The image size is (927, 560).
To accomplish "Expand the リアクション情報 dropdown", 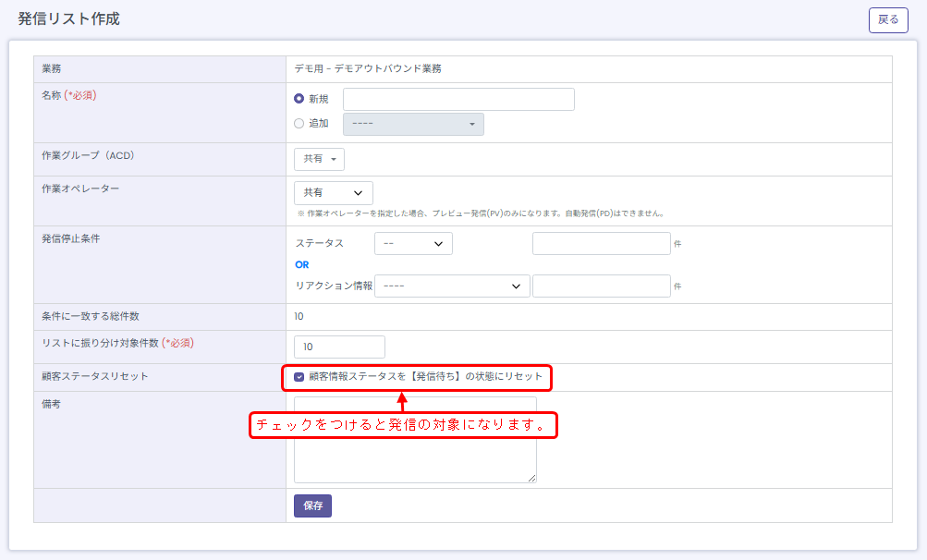I will pyautogui.click(x=452, y=286).
